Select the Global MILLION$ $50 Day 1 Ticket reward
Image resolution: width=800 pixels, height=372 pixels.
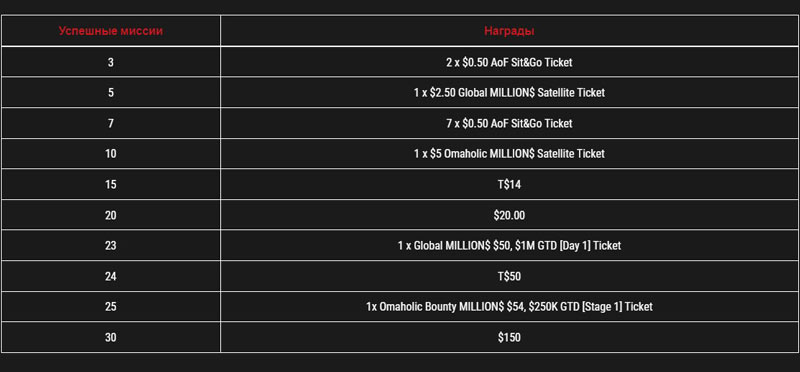509,245
